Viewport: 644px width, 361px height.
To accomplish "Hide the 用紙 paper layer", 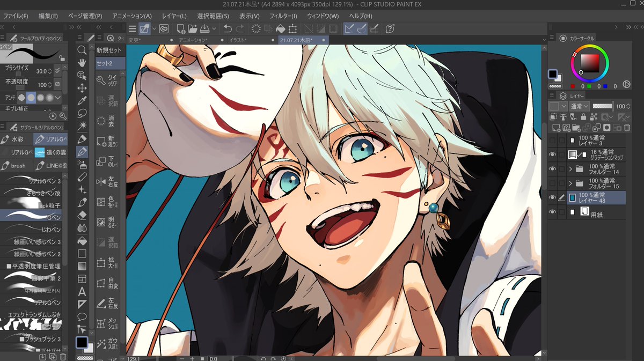I will pos(553,212).
